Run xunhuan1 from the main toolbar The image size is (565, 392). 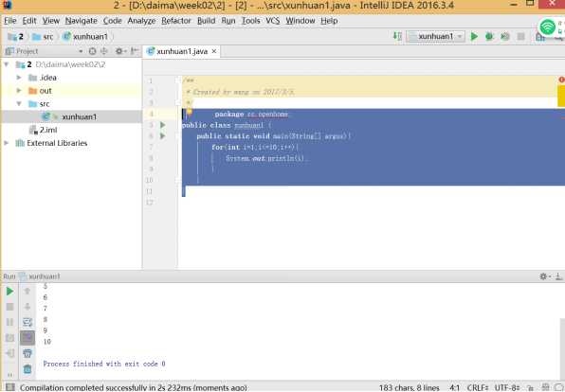(474, 36)
